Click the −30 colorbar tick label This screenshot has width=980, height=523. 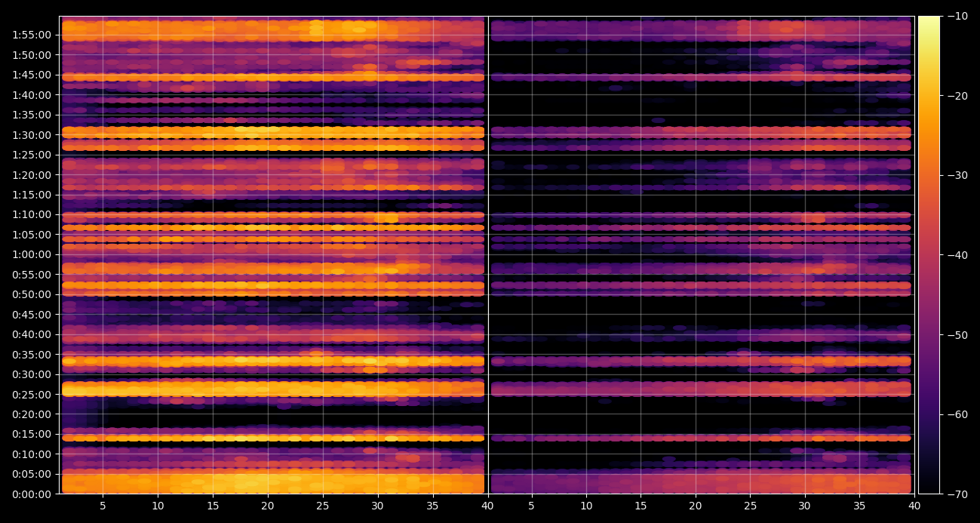[958, 175]
